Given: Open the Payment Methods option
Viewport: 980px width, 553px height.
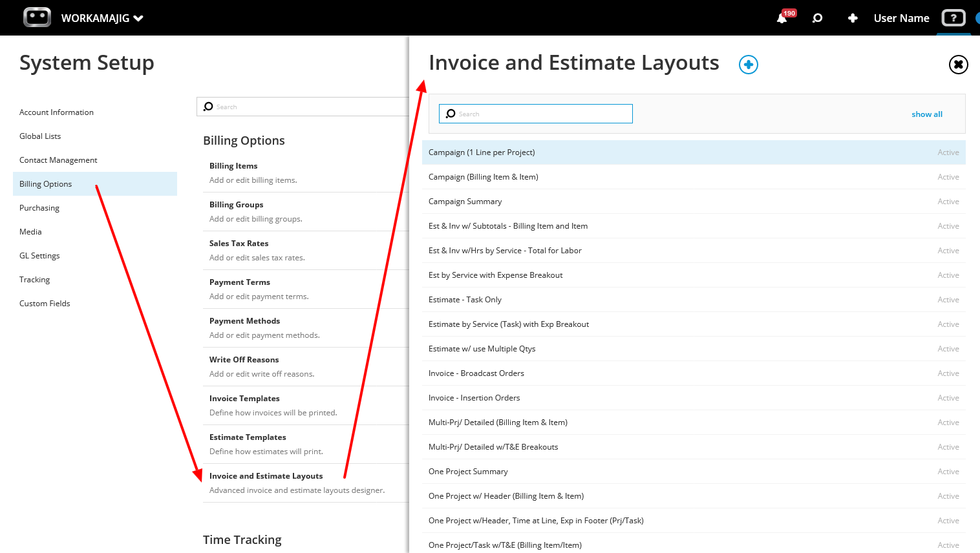Looking at the screenshot, I should pos(306,328).
